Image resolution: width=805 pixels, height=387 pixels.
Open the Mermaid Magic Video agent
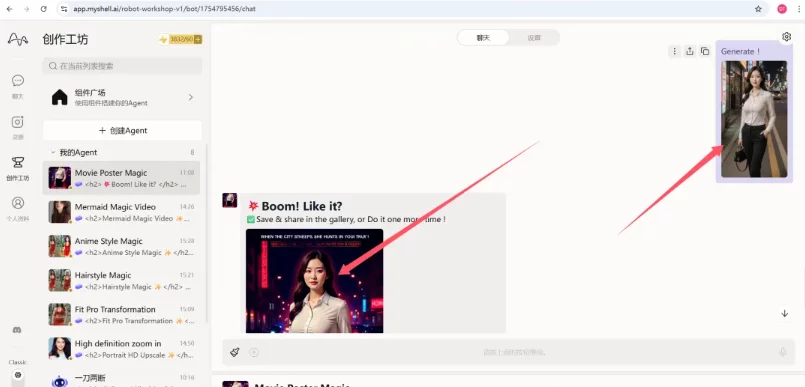[x=121, y=212]
